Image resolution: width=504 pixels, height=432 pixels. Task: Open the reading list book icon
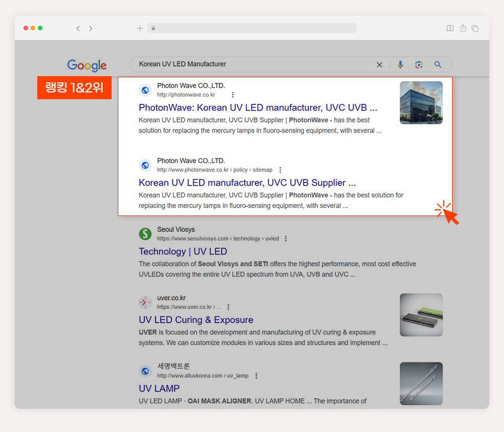pyautogui.click(x=450, y=28)
